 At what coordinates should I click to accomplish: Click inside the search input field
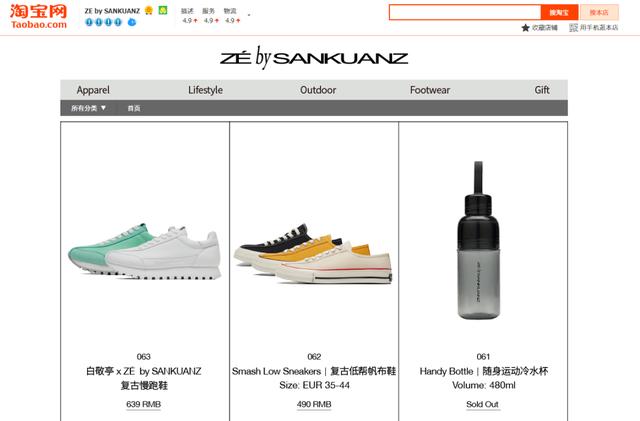[x=465, y=12]
